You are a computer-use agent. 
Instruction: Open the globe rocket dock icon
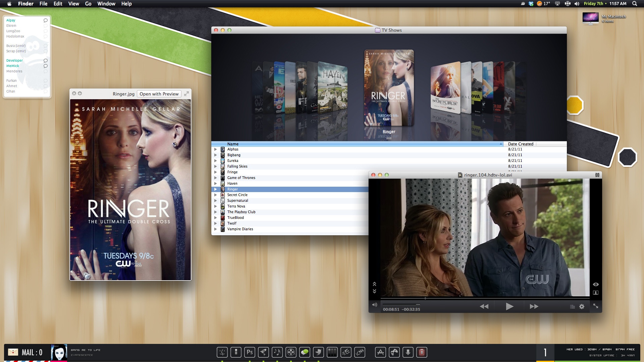pos(263,352)
